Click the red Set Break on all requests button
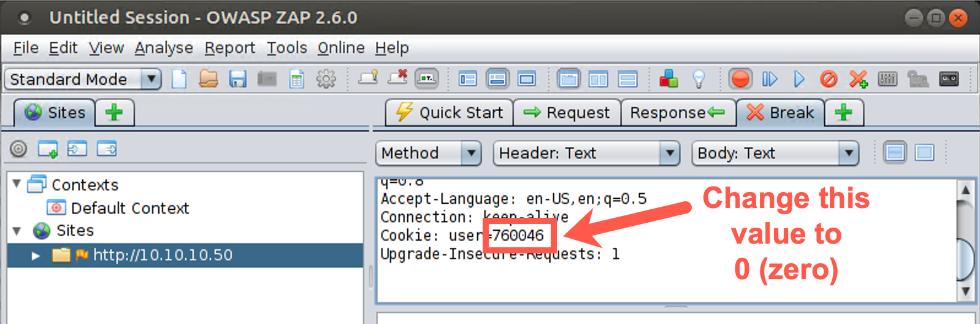This screenshot has height=324, width=980. [740, 79]
